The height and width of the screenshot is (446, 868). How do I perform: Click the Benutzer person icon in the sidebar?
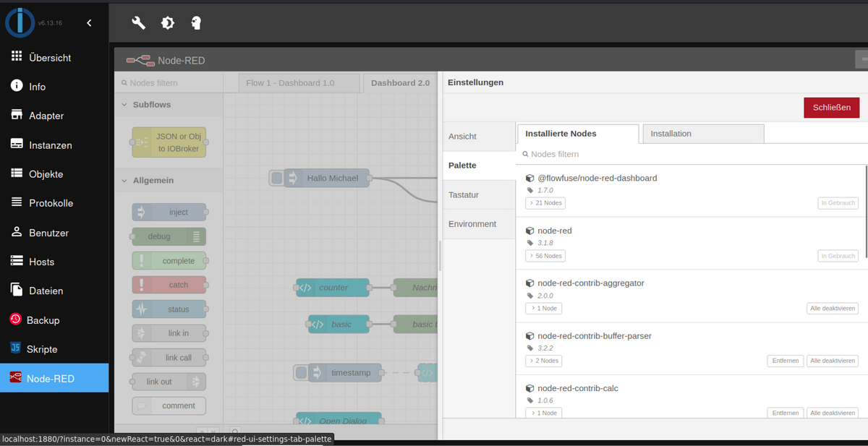click(x=17, y=232)
